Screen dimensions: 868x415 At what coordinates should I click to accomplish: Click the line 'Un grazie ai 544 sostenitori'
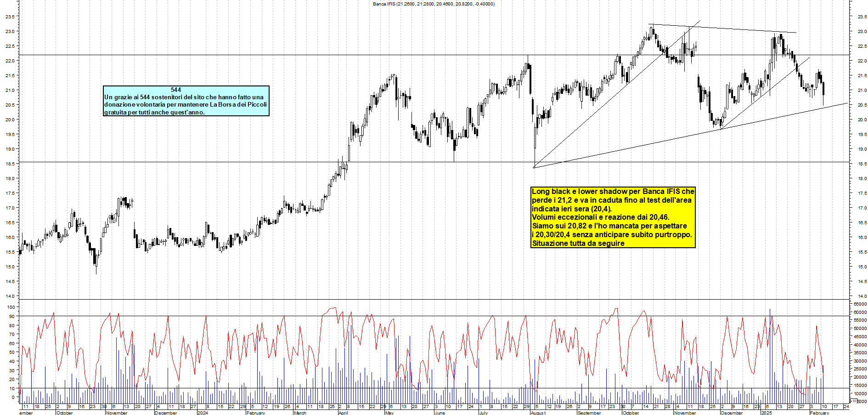pos(184,97)
